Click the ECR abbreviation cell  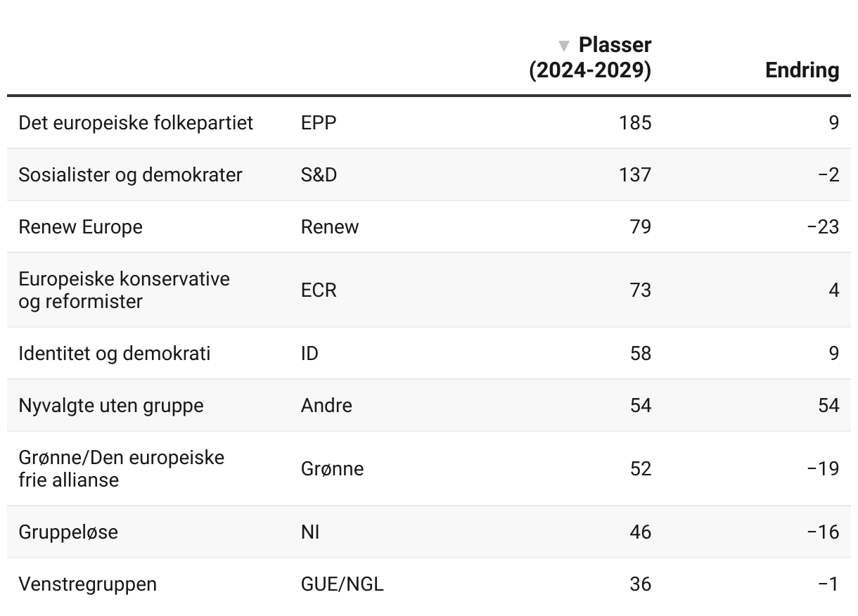tap(319, 290)
